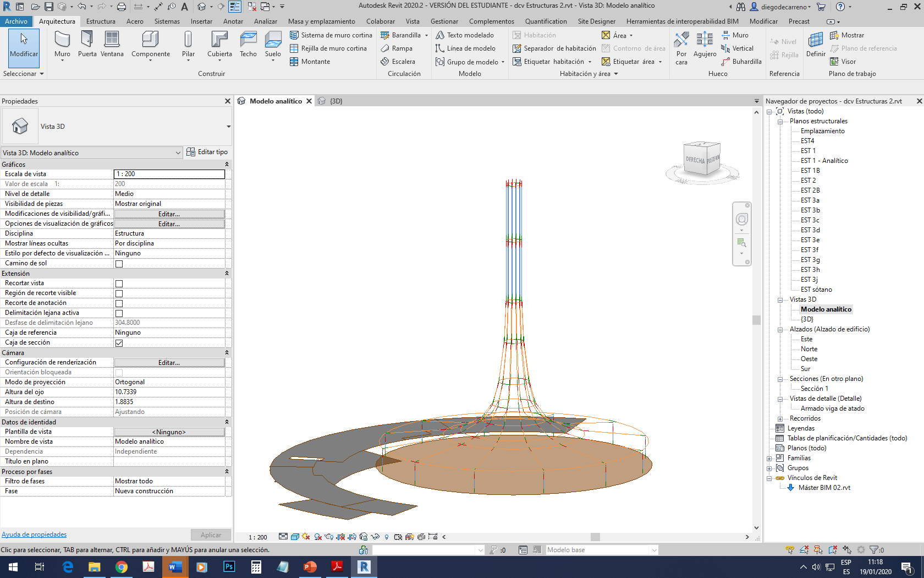Open the Vista 3D type selector dropdown
924x578 pixels.
(x=228, y=127)
